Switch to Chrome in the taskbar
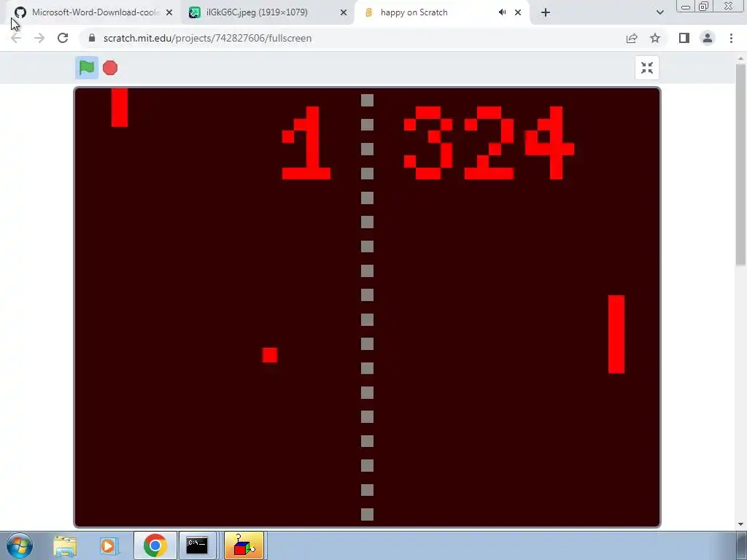 (x=155, y=545)
